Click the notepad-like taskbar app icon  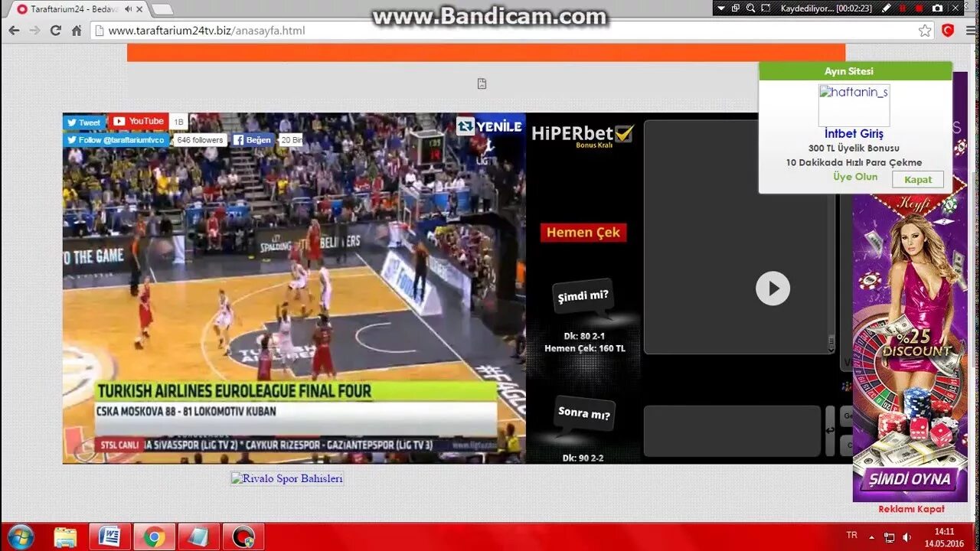pos(199,537)
